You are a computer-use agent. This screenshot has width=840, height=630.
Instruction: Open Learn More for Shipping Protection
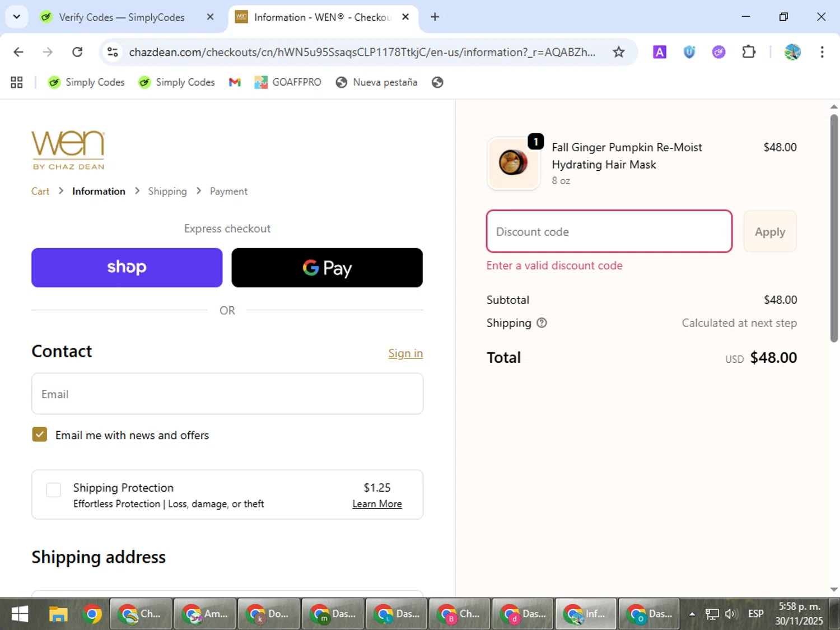click(377, 504)
